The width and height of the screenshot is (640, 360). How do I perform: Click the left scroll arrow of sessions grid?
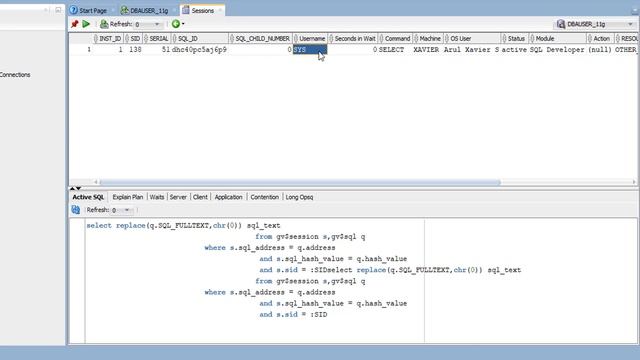pos(96,182)
